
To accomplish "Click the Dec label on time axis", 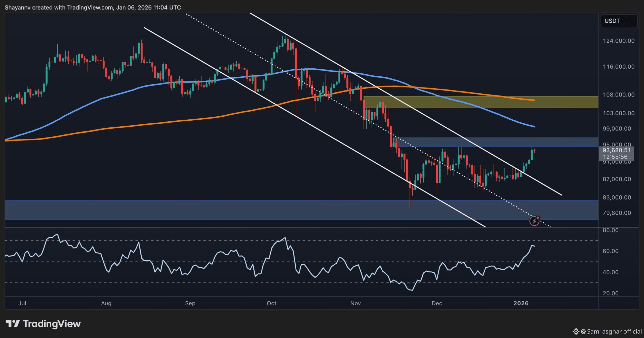I will coord(437,303).
